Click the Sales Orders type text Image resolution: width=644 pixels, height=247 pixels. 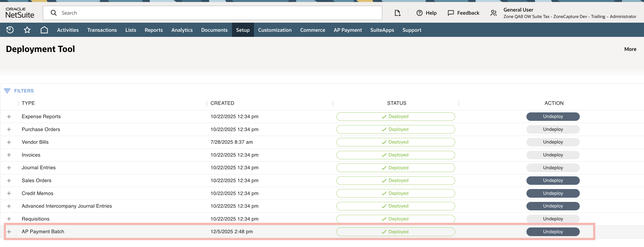(36, 181)
